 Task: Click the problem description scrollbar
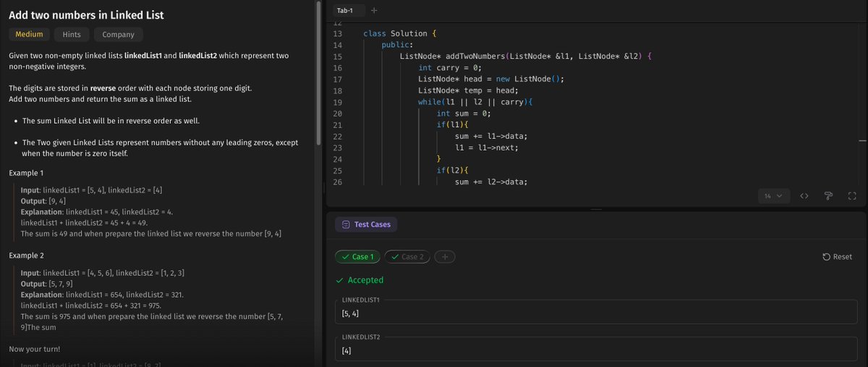[318, 72]
